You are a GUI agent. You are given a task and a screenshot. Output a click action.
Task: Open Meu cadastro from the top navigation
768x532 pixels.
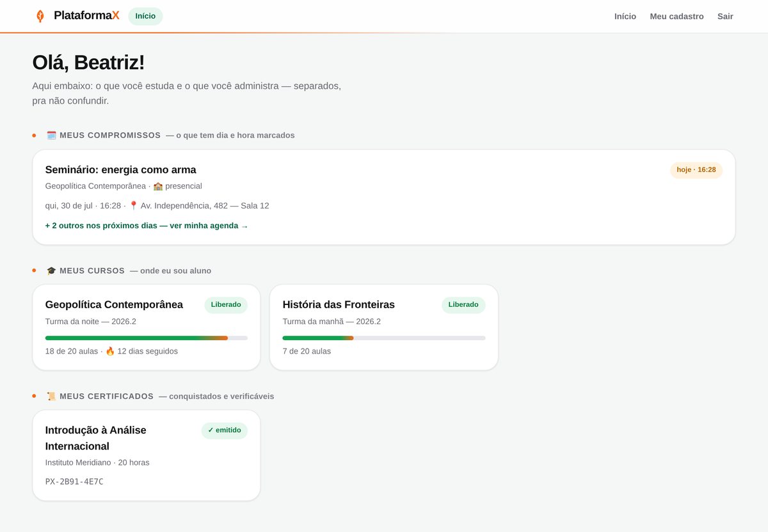[x=676, y=17]
